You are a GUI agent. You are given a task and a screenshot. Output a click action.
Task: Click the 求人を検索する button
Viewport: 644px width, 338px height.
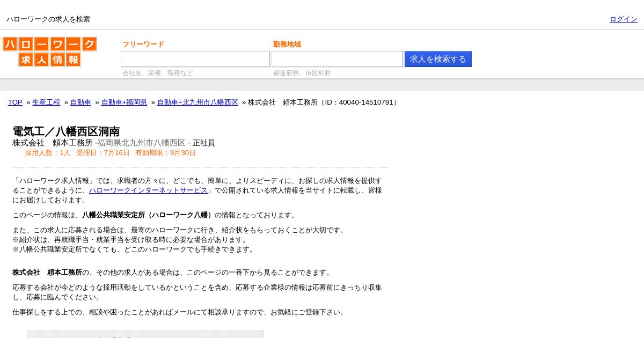[438, 59]
